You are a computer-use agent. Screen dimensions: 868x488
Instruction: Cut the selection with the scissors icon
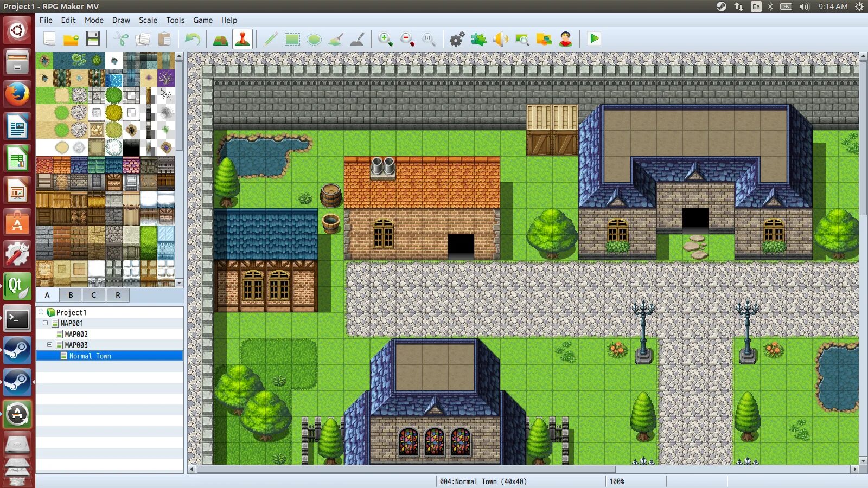pos(121,39)
